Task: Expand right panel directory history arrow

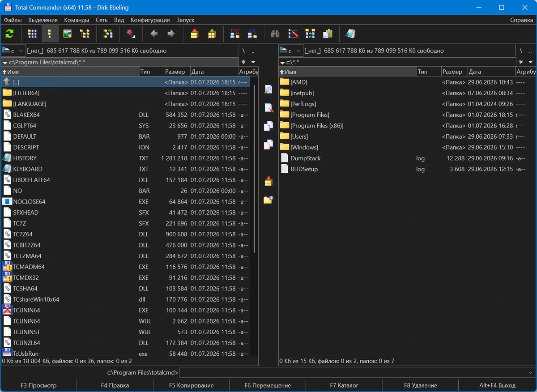Action: 531,62
